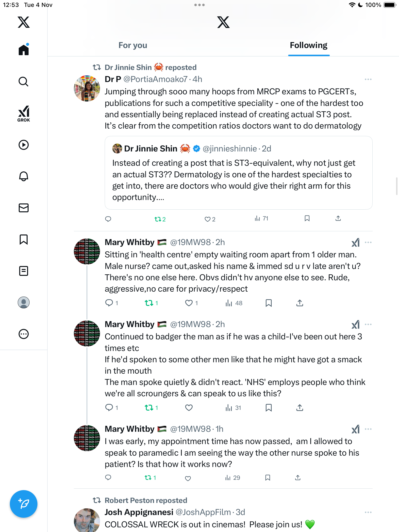Open the search page icon
Viewport: 399px width, 532px height.
tap(24, 82)
